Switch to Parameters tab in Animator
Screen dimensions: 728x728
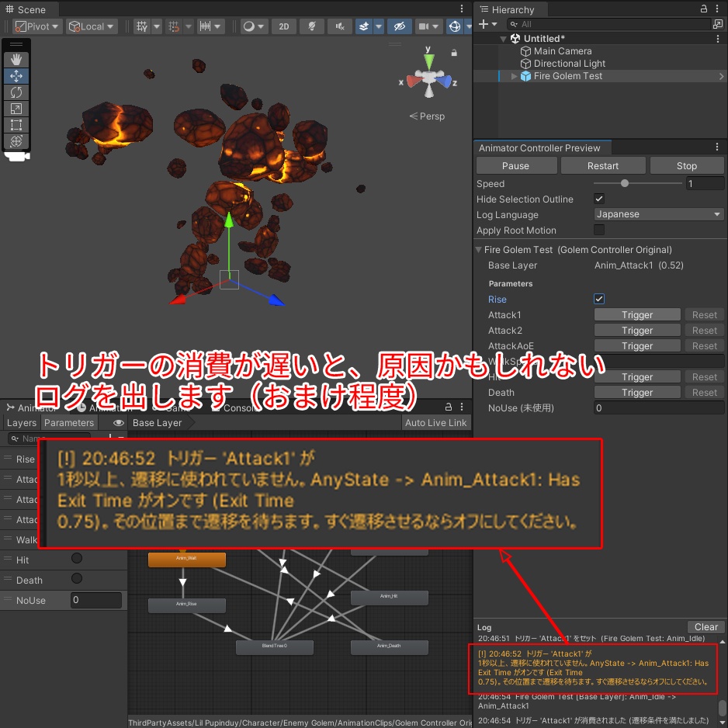coord(69,422)
